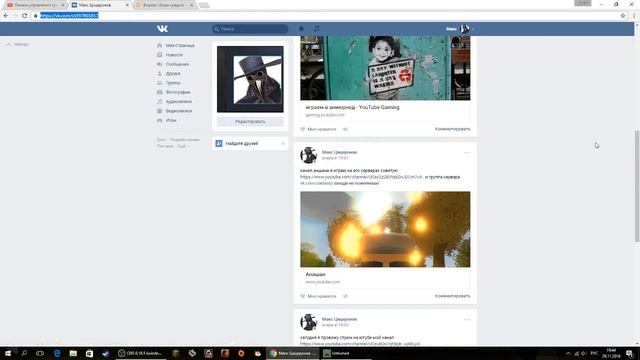Open Новости in the sidebar
The width and height of the screenshot is (640, 360).
click(x=174, y=55)
